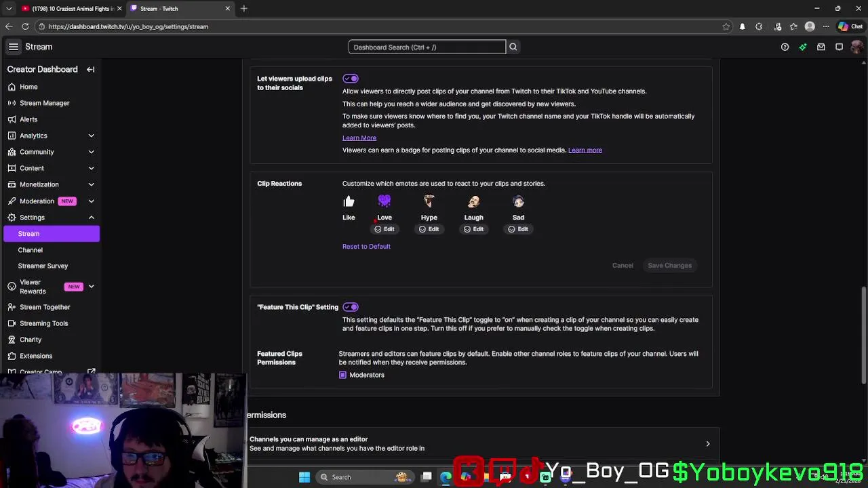This screenshot has height=488, width=868.
Task: Click the purple Love heart emote
Action: [384, 201]
